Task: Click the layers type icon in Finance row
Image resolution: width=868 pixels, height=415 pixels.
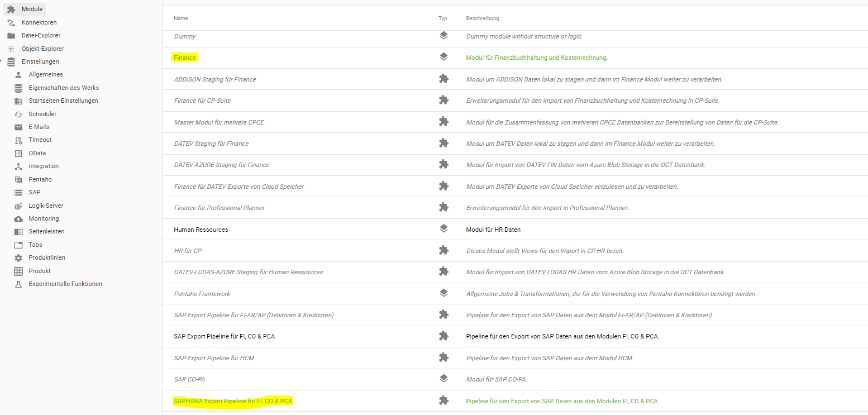Action: coord(443,57)
